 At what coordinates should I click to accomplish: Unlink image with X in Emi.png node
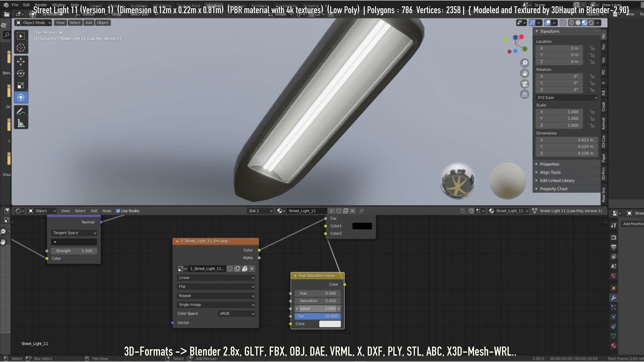click(x=252, y=269)
